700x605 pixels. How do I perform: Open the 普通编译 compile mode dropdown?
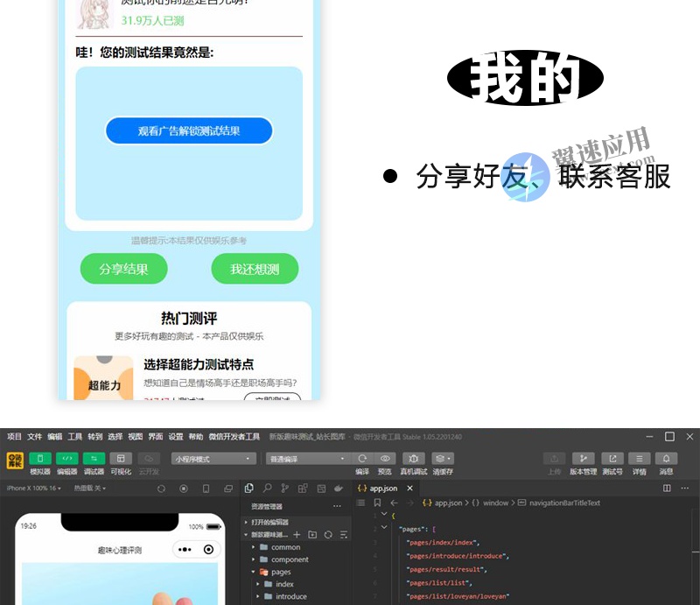(x=306, y=459)
